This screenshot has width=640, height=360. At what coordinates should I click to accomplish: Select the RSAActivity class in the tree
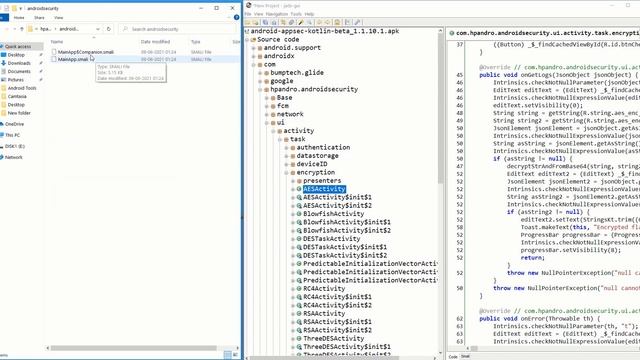point(324,313)
